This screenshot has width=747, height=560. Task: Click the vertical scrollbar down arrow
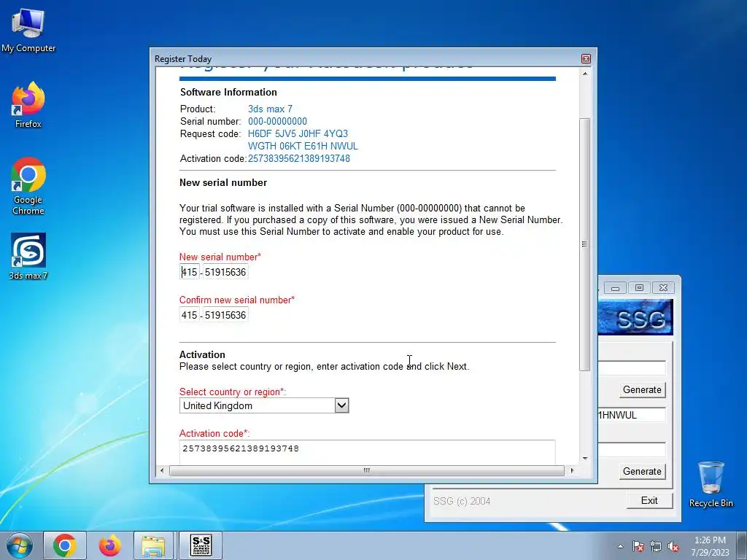[x=585, y=459]
